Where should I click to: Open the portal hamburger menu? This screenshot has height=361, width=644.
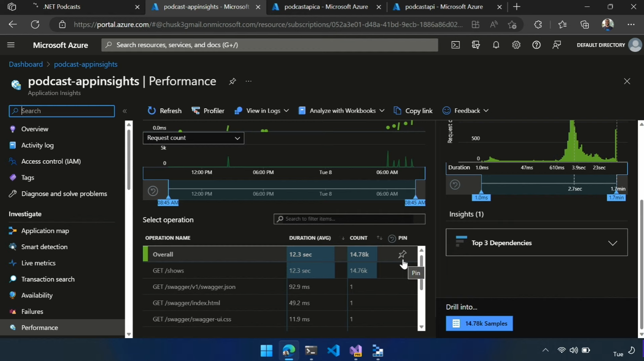(x=11, y=45)
